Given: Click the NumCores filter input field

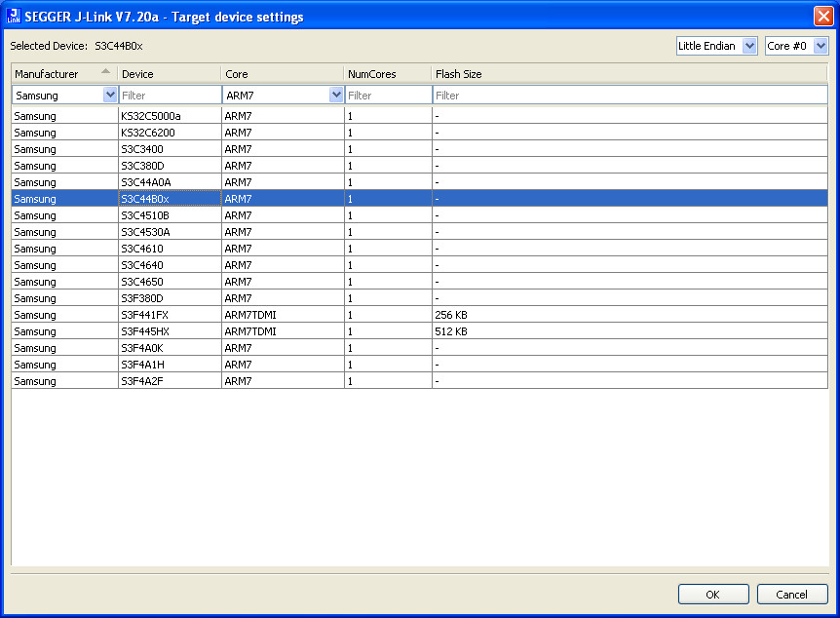Looking at the screenshot, I should 389,96.
